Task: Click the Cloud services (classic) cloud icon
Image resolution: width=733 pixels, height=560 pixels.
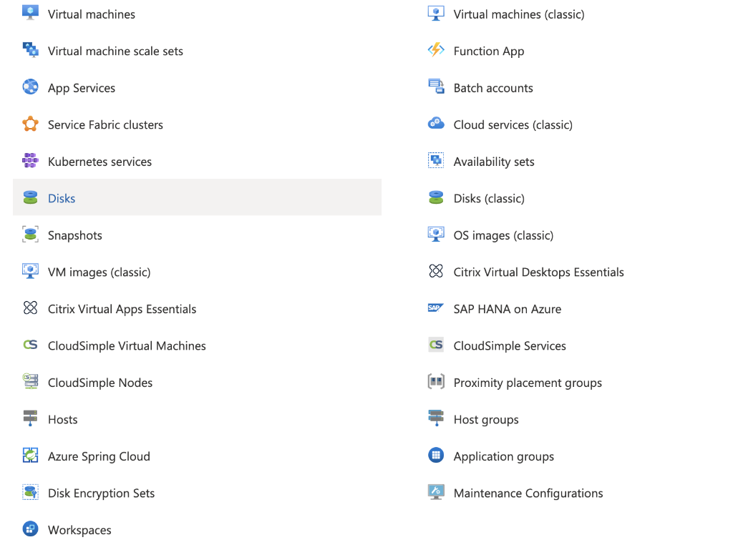Action: tap(436, 123)
